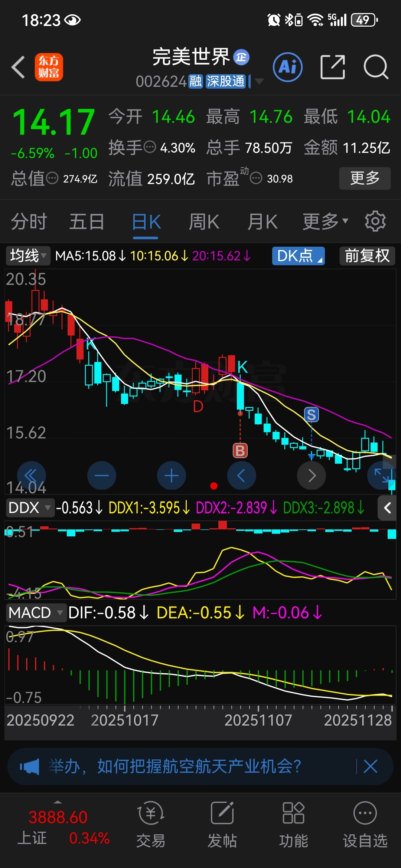Open stock search magnifier icon
This screenshot has width=401, height=868.
pos(376,67)
